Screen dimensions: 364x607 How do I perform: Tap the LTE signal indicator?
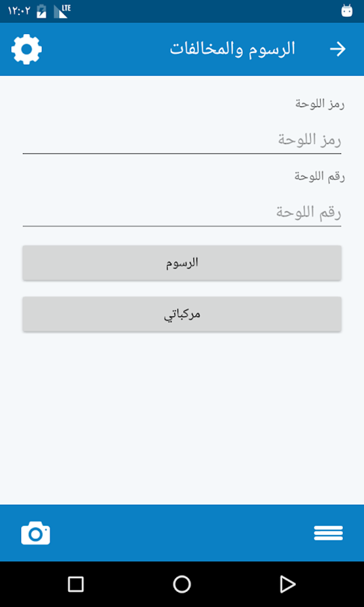coord(62,11)
